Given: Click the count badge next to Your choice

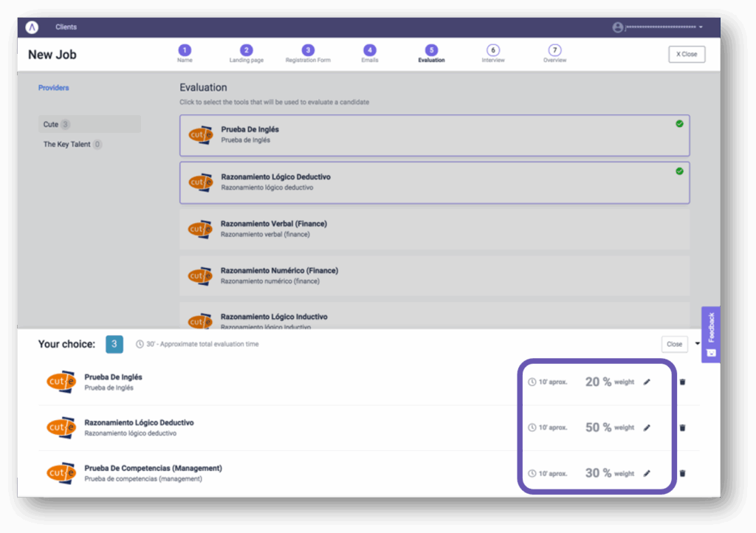Looking at the screenshot, I should point(114,344).
